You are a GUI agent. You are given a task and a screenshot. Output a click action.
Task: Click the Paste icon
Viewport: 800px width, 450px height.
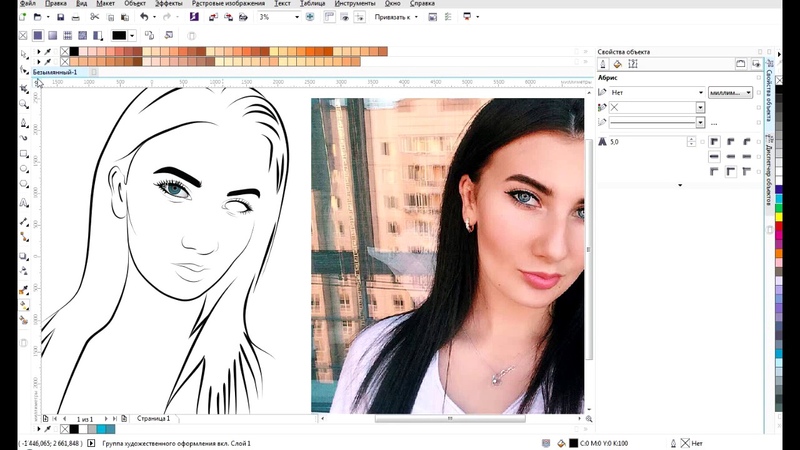125,17
